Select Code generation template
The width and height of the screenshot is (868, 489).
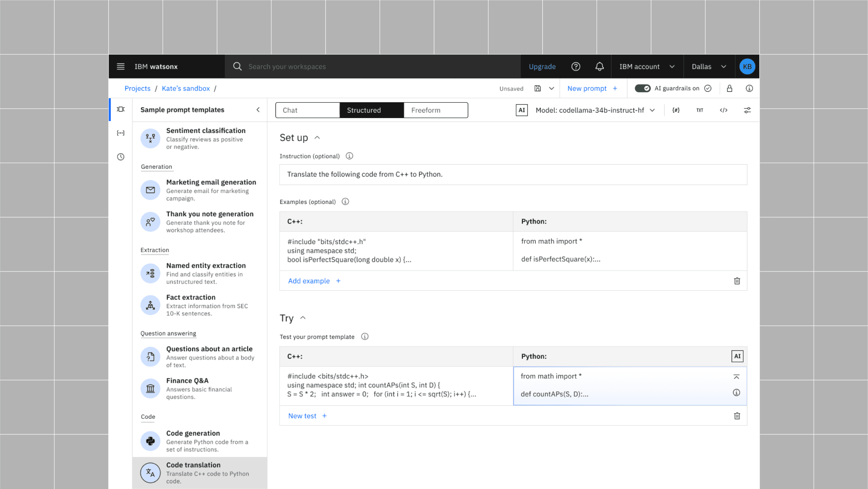pos(200,441)
